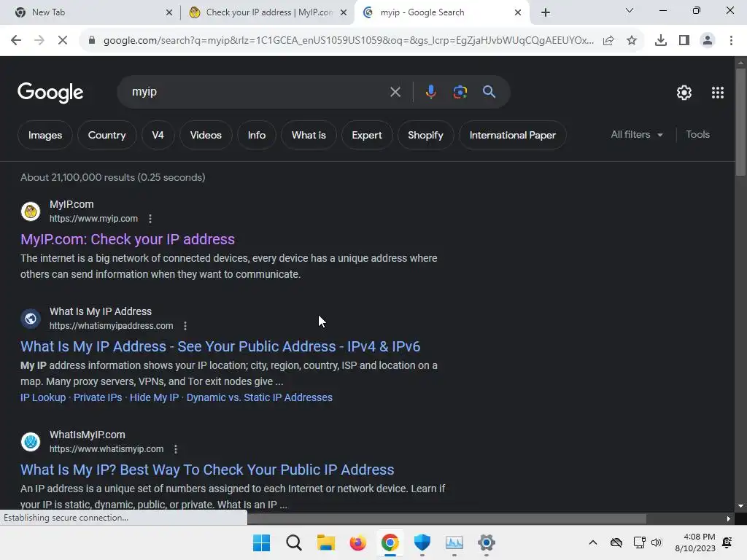Image resolution: width=747 pixels, height=560 pixels.
Task: Select the International Paper filter chip
Action: (x=513, y=135)
